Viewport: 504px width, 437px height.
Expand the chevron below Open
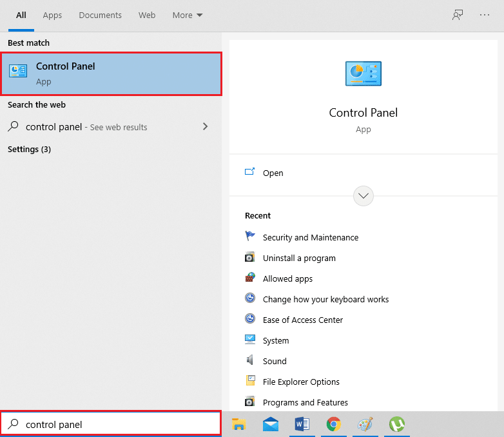363,195
